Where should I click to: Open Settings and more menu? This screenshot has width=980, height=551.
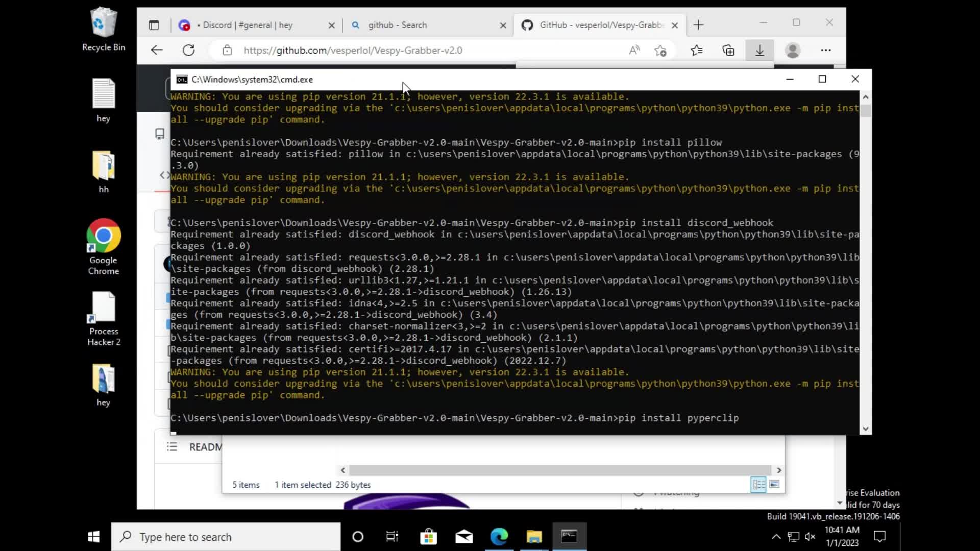(826, 50)
